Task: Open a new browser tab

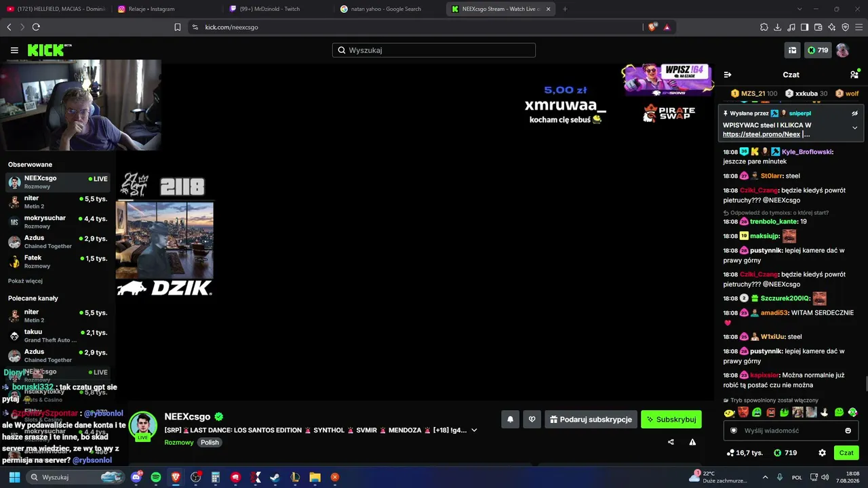Action: click(x=565, y=9)
